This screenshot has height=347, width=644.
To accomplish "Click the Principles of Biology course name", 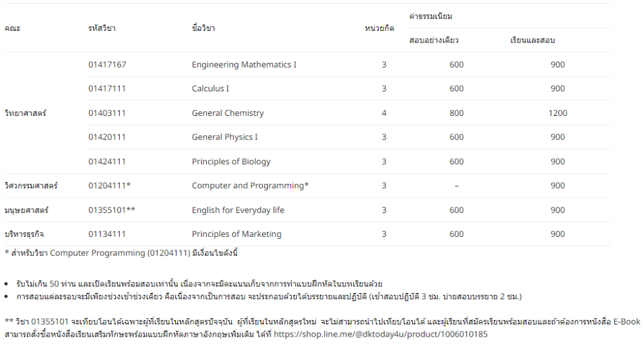I will (231, 162).
